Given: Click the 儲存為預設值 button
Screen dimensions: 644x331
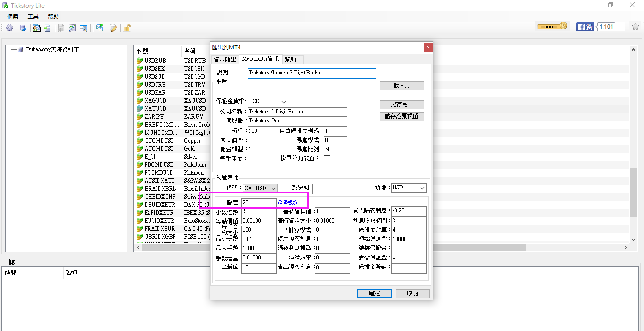Looking at the screenshot, I should click(402, 116).
